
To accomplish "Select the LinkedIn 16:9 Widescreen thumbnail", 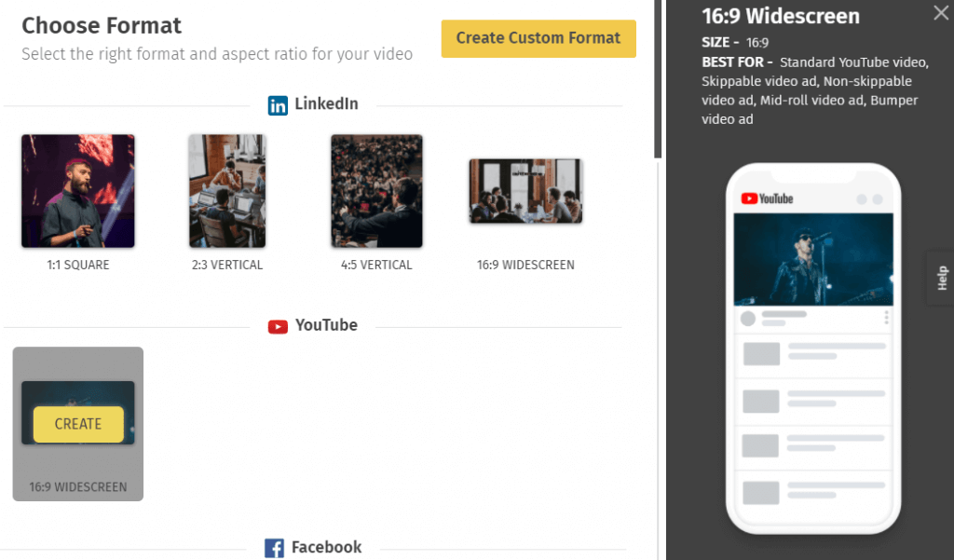I will click(525, 191).
